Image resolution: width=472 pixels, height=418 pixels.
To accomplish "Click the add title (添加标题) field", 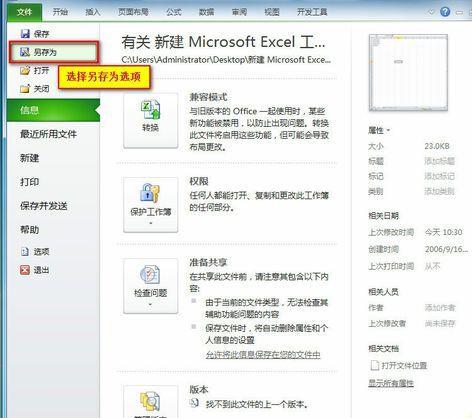I will 439,161.
